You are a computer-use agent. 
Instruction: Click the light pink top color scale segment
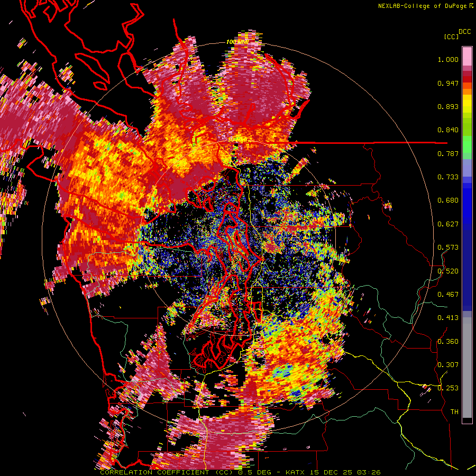tap(467, 56)
